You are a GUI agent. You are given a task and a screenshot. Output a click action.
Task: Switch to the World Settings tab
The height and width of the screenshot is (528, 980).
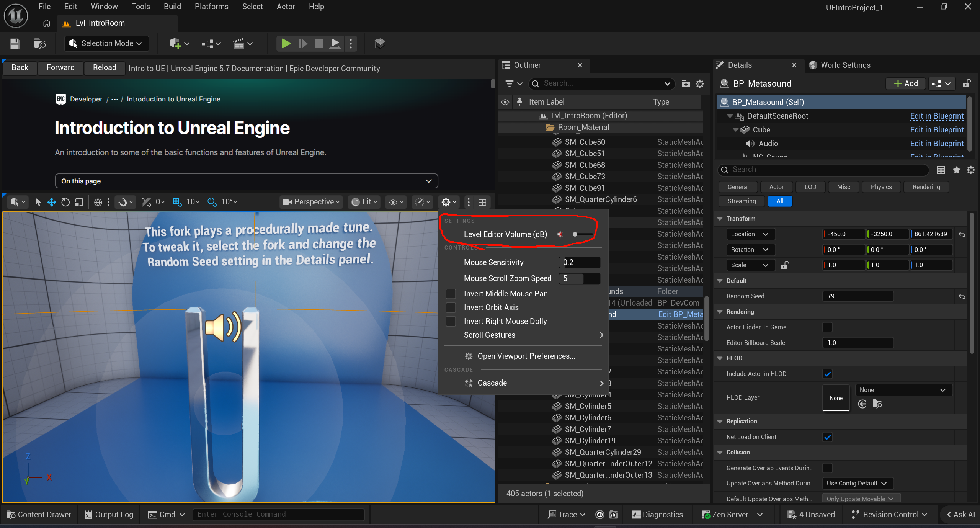845,65
